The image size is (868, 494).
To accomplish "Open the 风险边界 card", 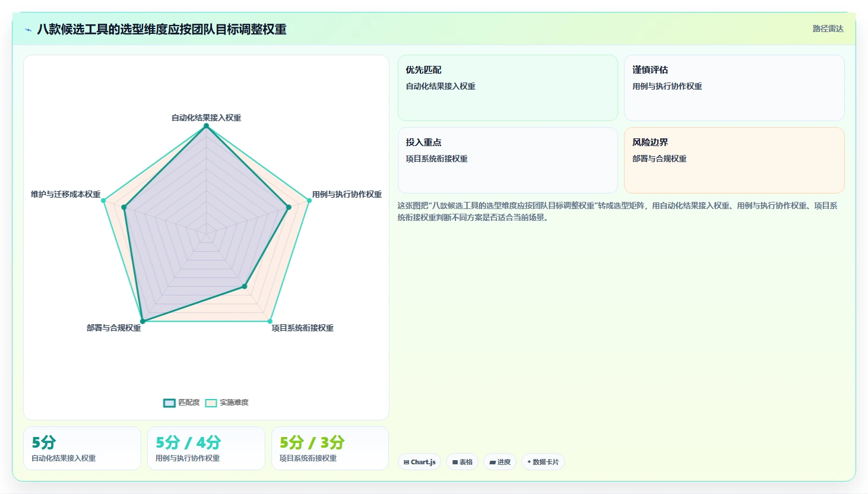I will click(x=734, y=160).
